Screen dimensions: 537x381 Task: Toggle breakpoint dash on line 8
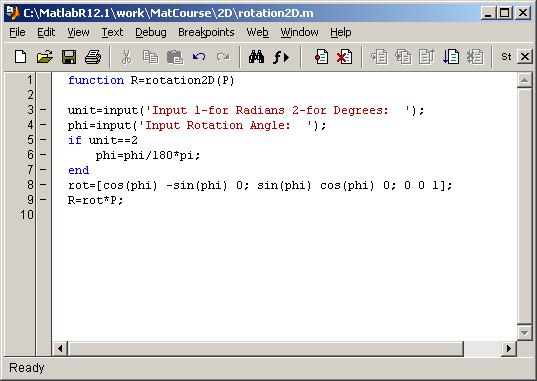tap(43, 185)
